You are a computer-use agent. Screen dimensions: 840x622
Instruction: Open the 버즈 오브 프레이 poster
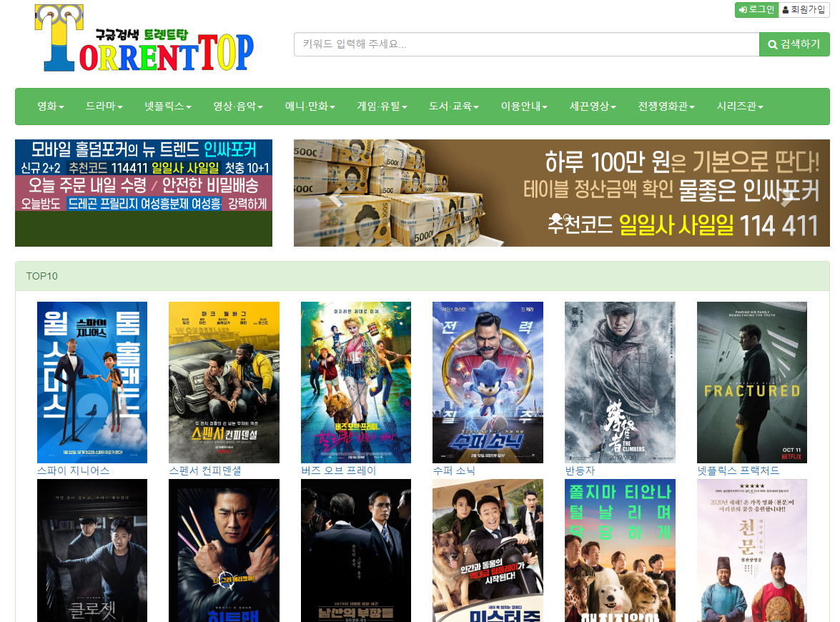[356, 382]
